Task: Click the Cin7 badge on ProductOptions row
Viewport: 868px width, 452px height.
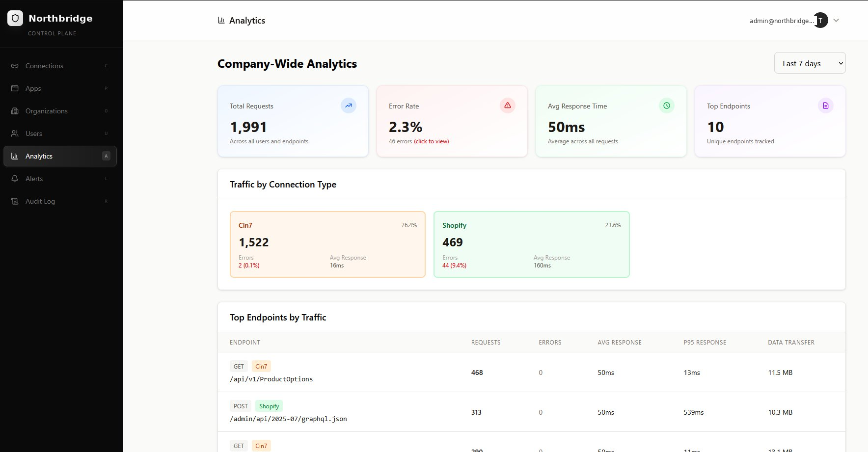Action: click(261, 366)
